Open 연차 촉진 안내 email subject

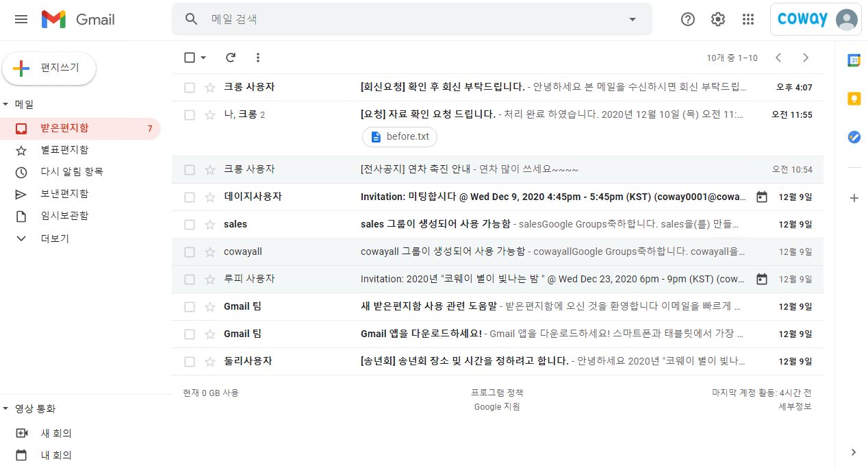[x=417, y=170]
